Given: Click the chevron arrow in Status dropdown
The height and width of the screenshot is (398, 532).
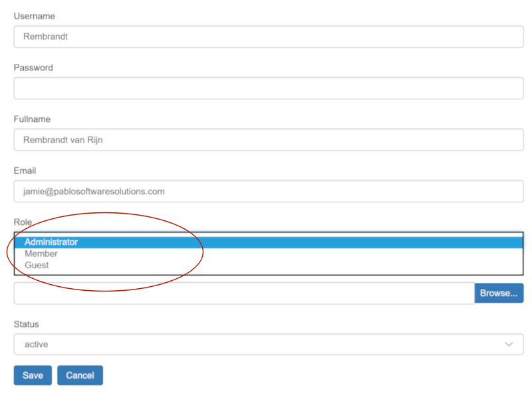Looking at the screenshot, I should point(509,345).
